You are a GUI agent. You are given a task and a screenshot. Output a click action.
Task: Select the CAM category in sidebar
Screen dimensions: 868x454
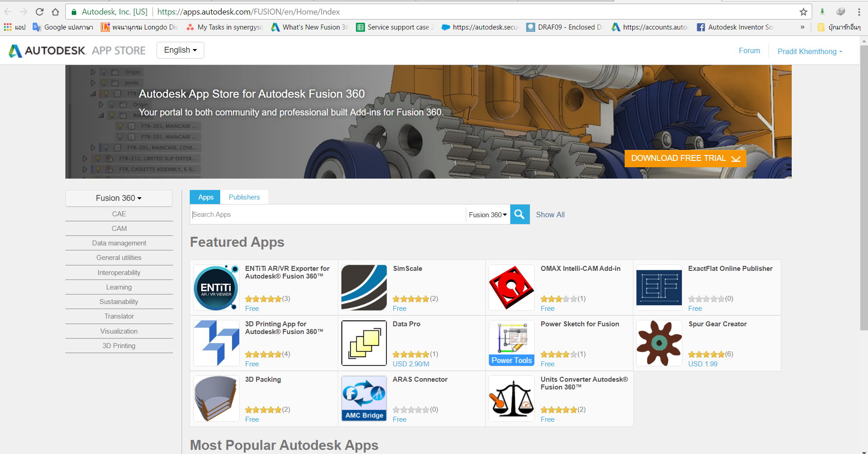coord(118,228)
